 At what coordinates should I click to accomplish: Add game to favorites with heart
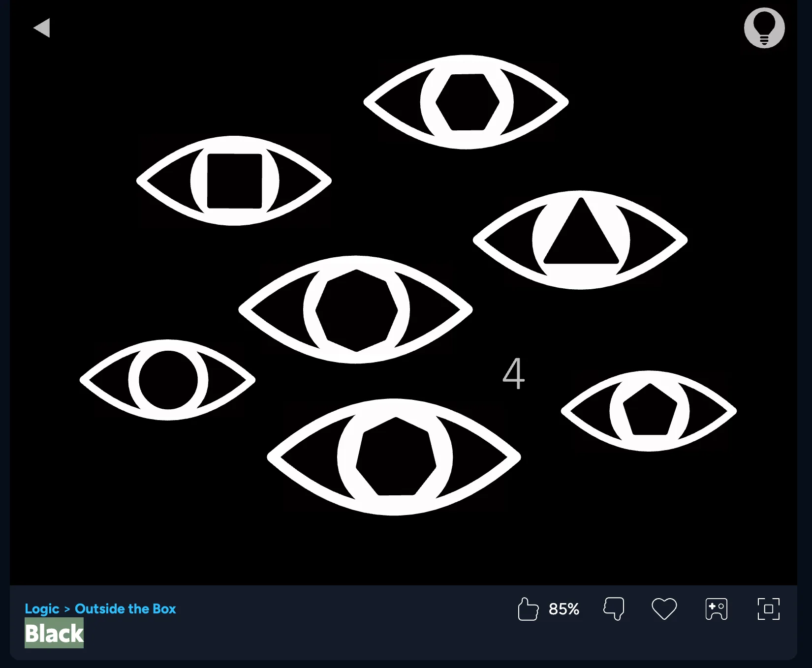click(x=664, y=609)
